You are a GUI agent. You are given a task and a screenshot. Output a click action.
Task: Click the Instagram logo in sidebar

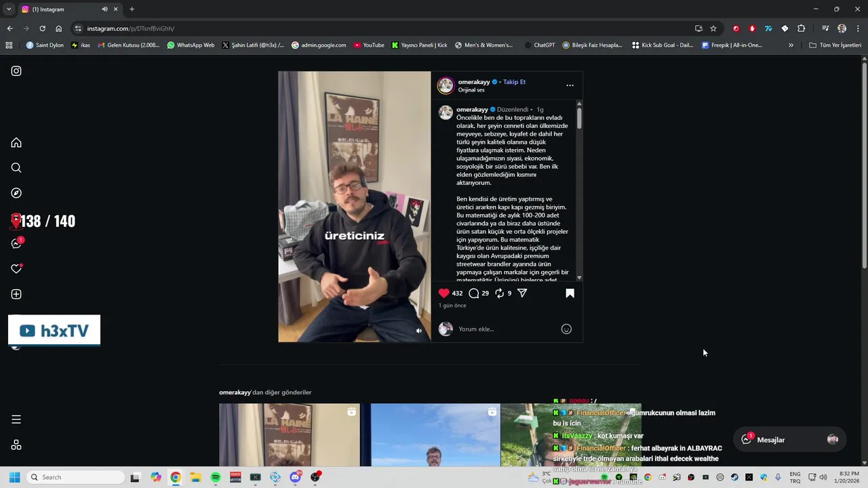[x=16, y=71]
